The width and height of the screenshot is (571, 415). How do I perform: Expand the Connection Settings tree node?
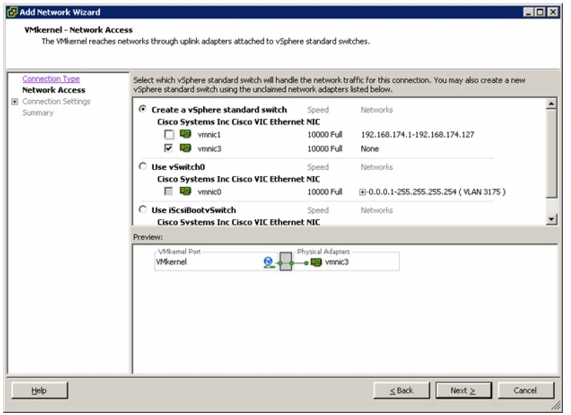(15, 102)
